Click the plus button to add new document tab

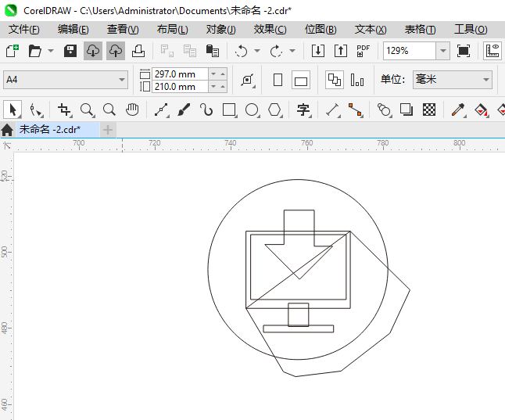click(108, 129)
